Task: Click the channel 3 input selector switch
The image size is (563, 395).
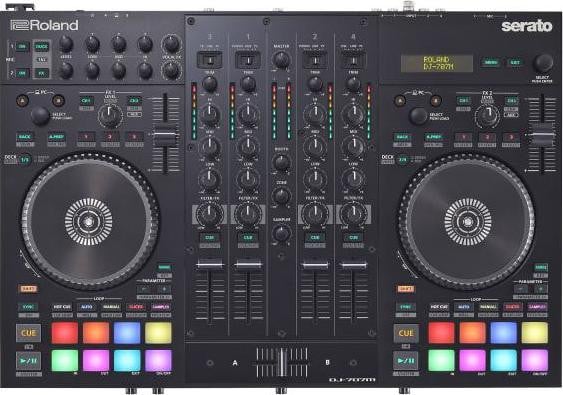Action: coord(210,60)
